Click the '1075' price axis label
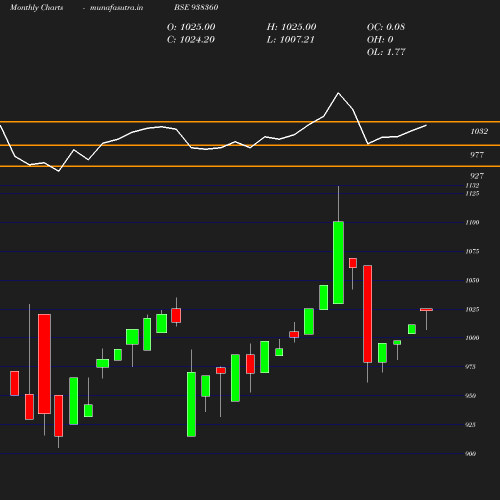Screen dimensions: 500x500 pos(472,251)
